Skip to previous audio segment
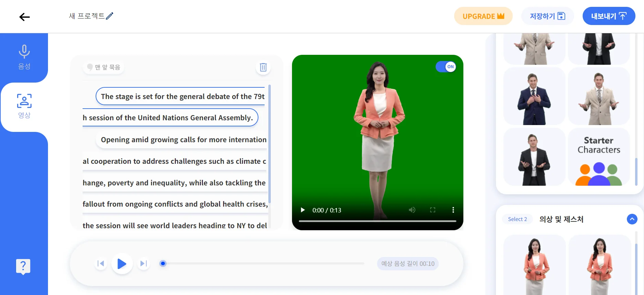 101,263
